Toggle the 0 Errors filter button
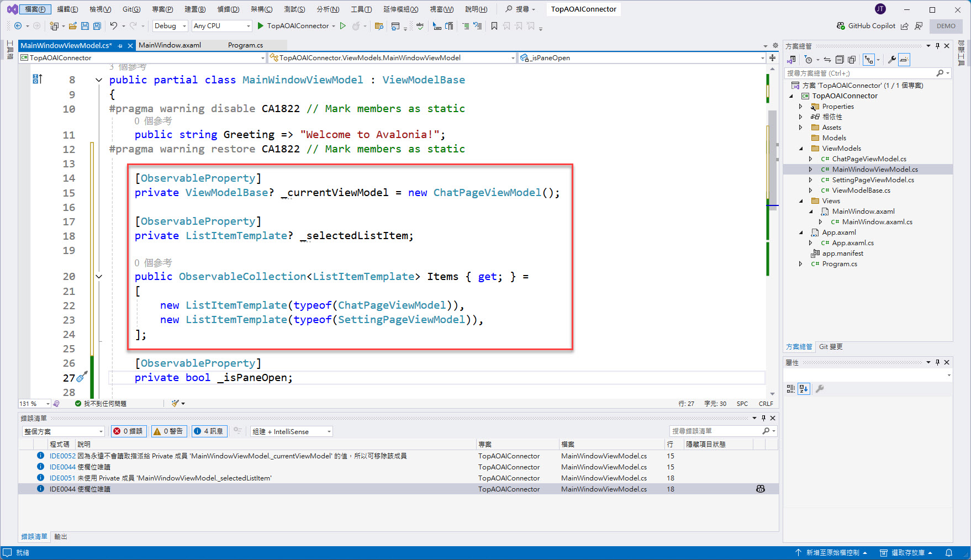This screenshot has height=560, width=971. tap(129, 431)
